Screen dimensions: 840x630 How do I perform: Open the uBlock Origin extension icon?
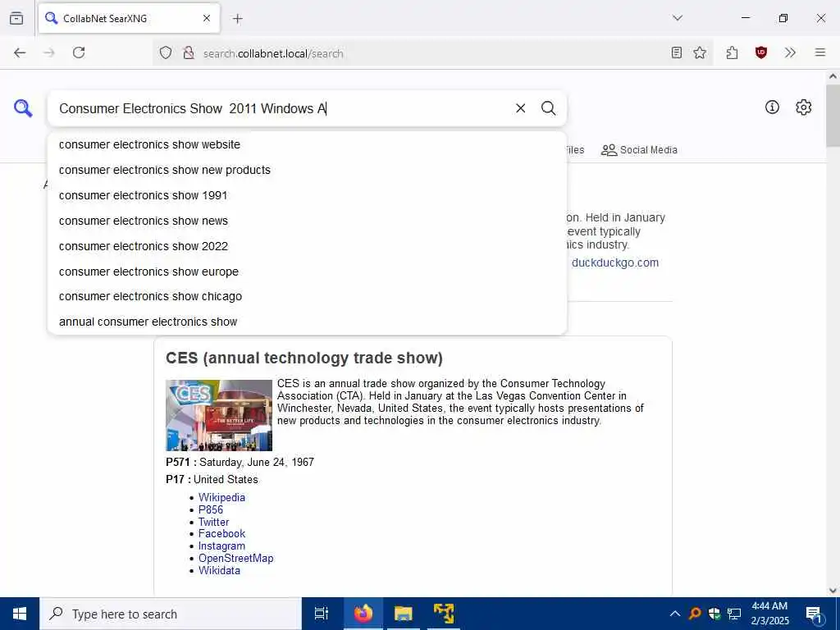[760, 52]
